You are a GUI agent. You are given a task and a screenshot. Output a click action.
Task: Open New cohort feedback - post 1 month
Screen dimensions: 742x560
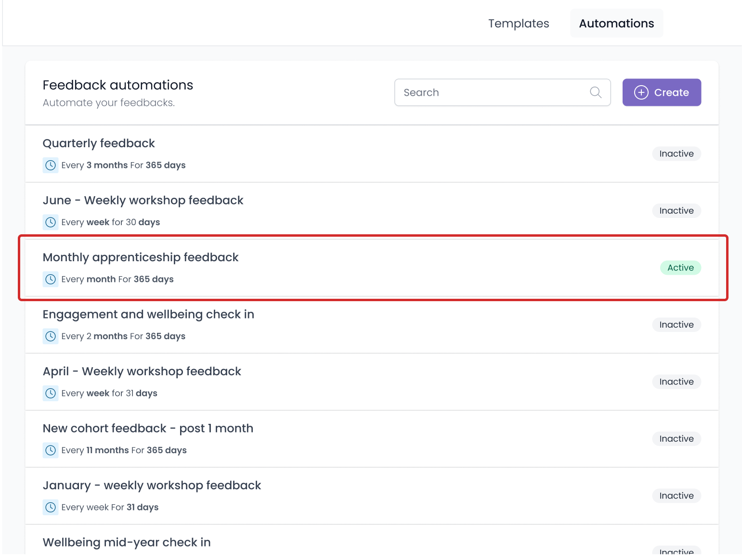[148, 428]
